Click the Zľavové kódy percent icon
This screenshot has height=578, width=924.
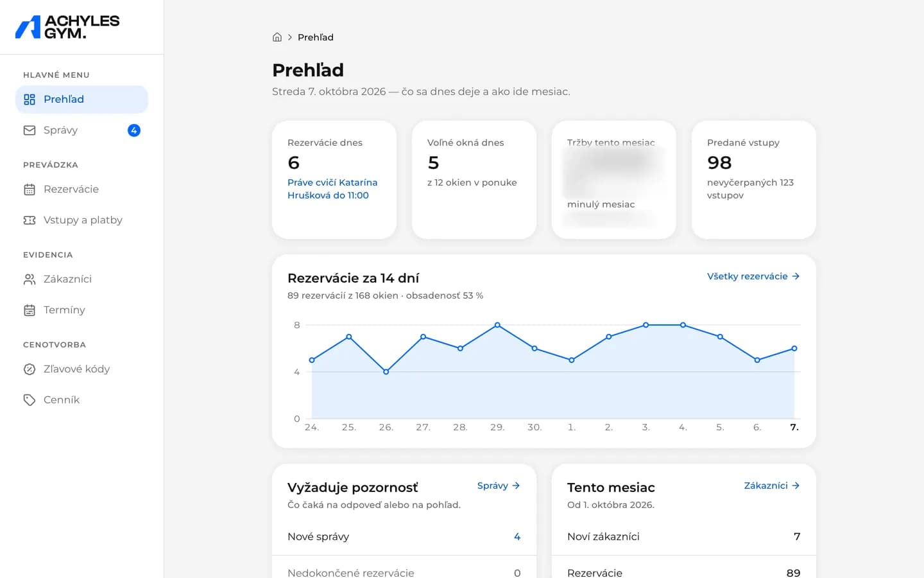coord(30,369)
